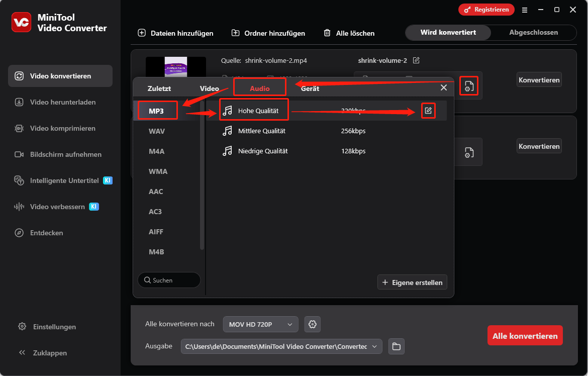Select the Audio tab in format popup
Screen dimensions: 588x376
(x=260, y=88)
